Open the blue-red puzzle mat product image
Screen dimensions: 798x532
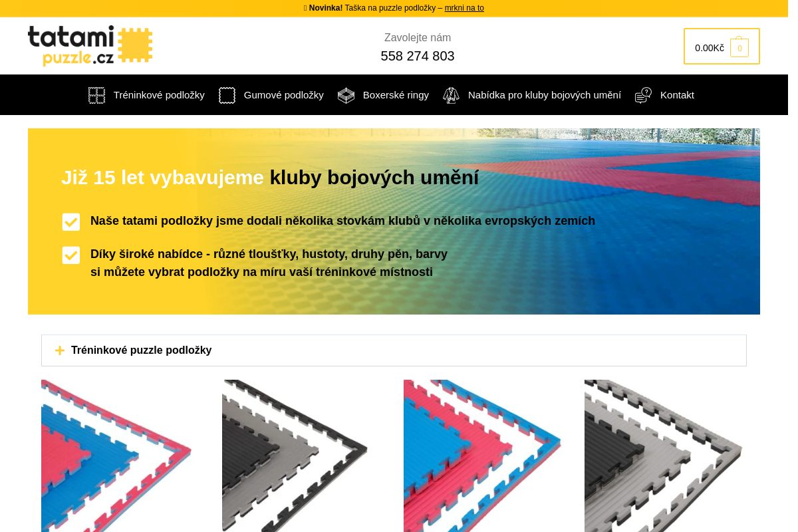pos(482,456)
